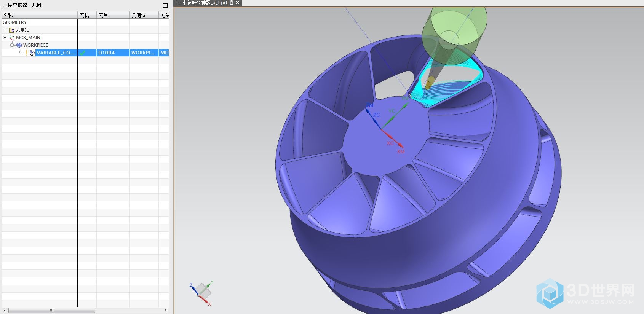Image resolution: width=644 pixels, height=314 pixels.
Task: Select the 未用项 tree item
Action: 22,30
